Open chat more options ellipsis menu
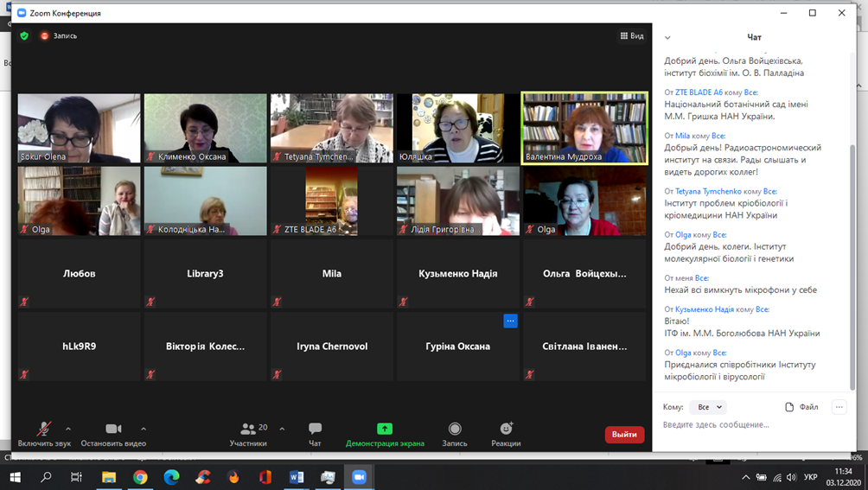The height and width of the screenshot is (490, 868). (839, 407)
